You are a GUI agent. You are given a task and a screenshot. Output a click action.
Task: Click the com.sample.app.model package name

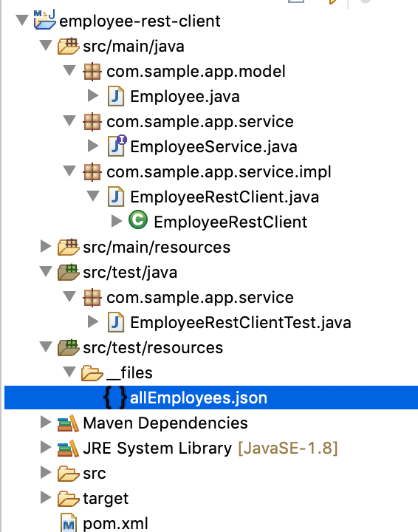coord(196,72)
